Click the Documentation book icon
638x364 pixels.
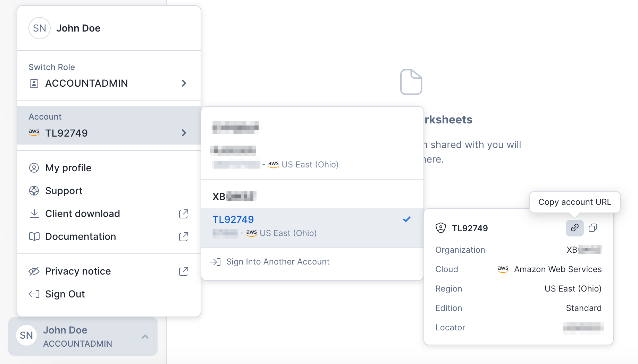(x=34, y=237)
